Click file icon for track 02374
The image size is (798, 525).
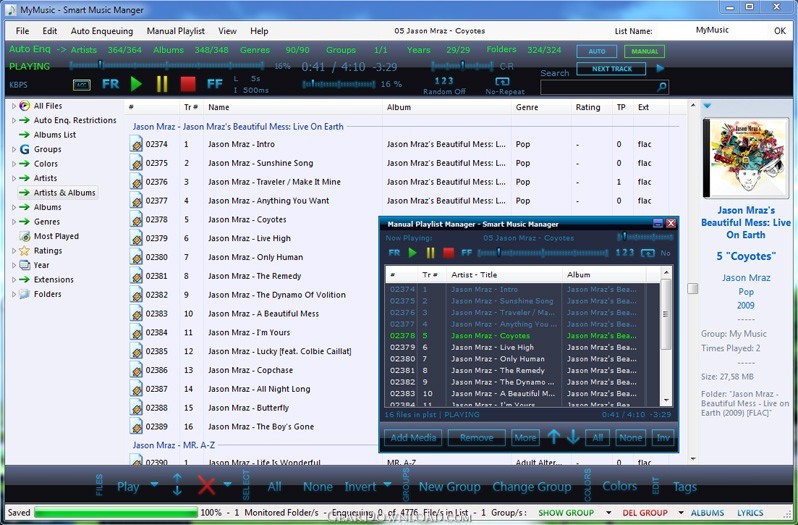click(136, 144)
